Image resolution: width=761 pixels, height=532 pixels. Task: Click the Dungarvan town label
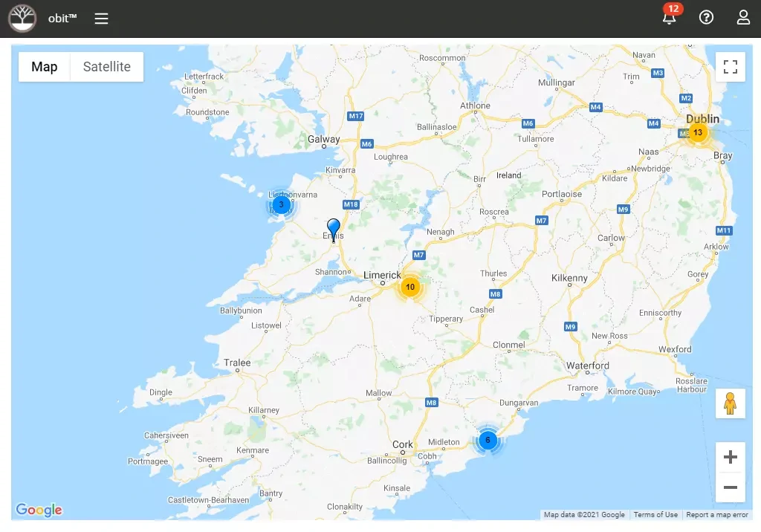point(519,403)
